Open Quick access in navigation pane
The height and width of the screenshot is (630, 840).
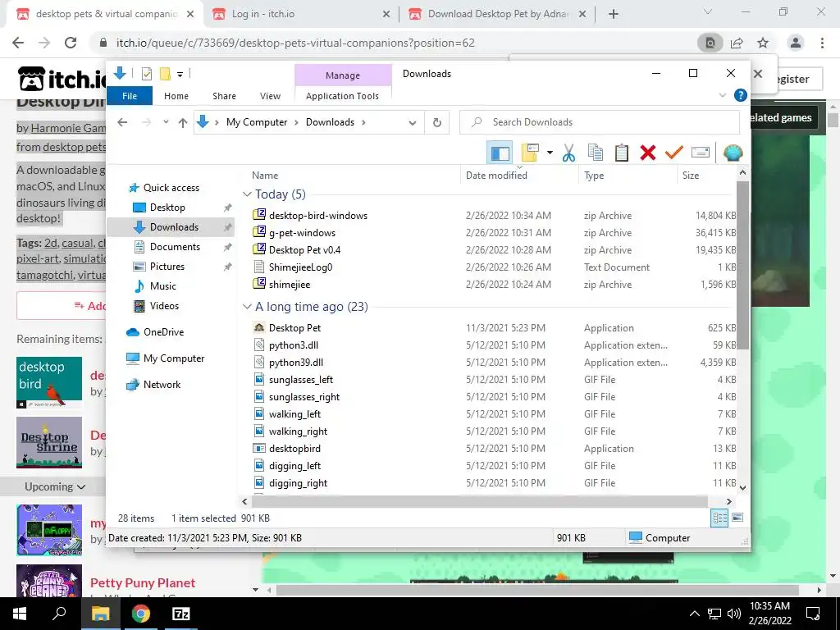(171, 188)
